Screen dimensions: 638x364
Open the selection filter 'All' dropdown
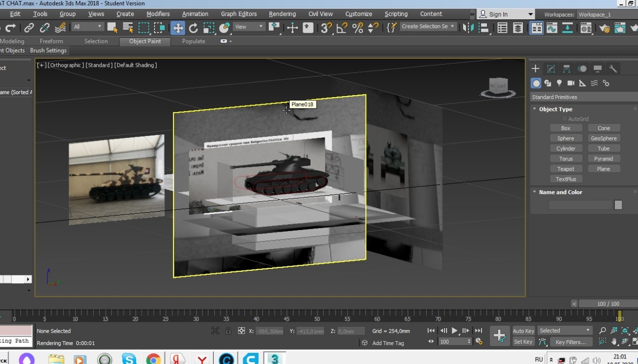pyautogui.click(x=87, y=27)
